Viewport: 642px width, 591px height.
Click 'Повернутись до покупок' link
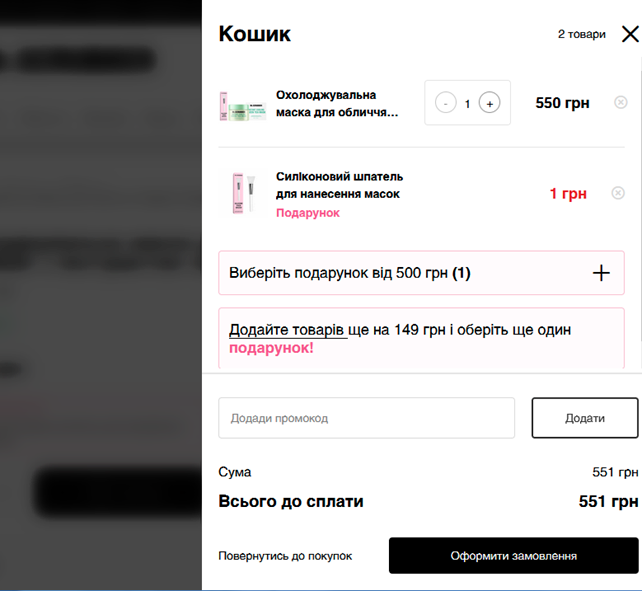pos(285,556)
